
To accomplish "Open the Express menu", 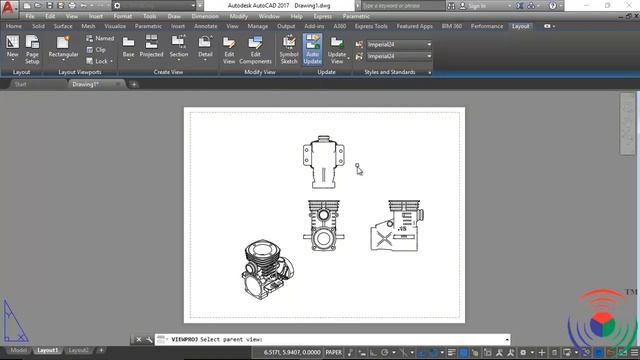I will 322,16.
